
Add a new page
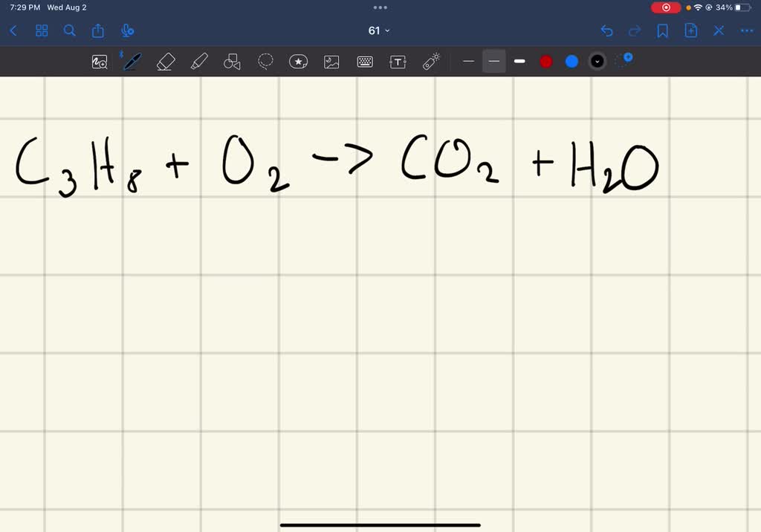[x=691, y=30]
